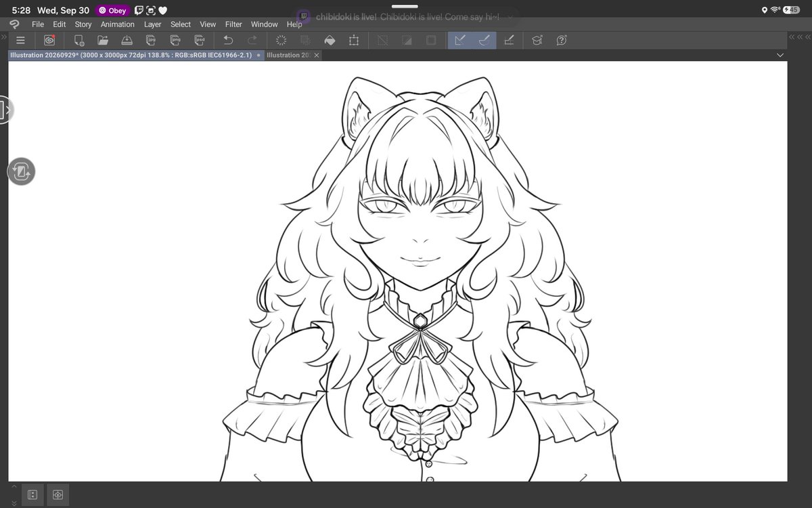This screenshot has height=508, width=812.
Task: Click the Delete outside selection icon
Action: pos(305,40)
